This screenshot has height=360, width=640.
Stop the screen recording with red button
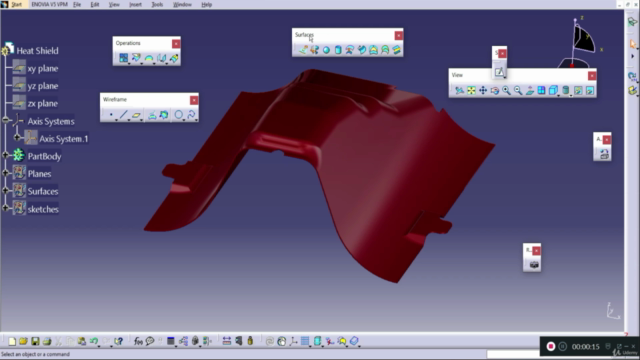pyautogui.click(x=551, y=347)
